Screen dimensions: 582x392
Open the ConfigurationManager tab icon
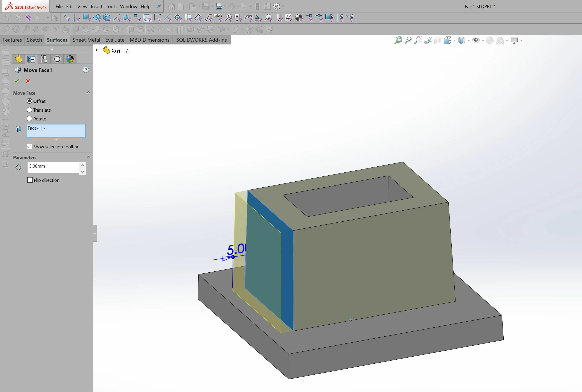tap(44, 59)
